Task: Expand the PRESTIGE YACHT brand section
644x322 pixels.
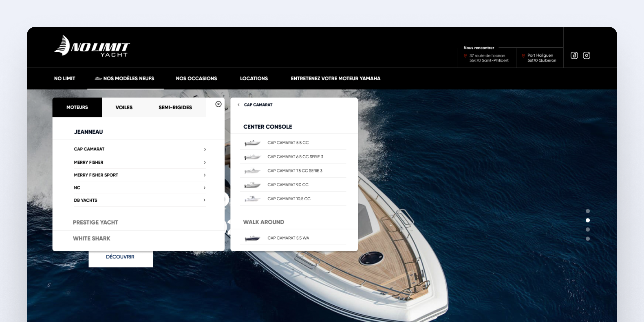Action: (x=95, y=223)
